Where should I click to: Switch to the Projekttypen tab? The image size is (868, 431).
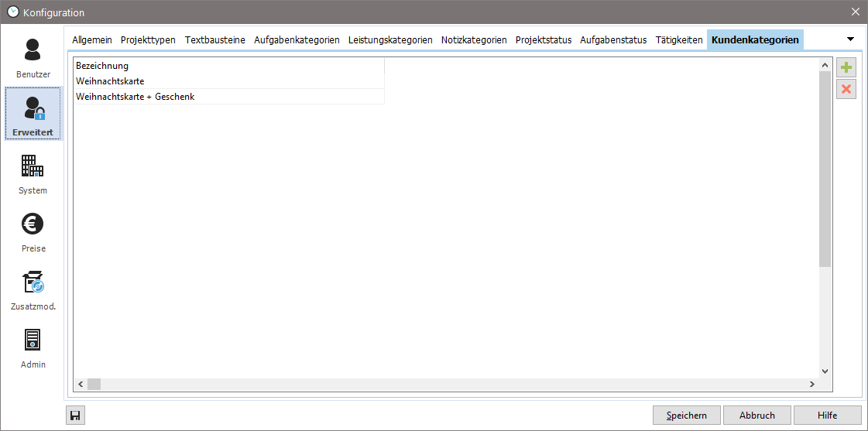(x=148, y=40)
